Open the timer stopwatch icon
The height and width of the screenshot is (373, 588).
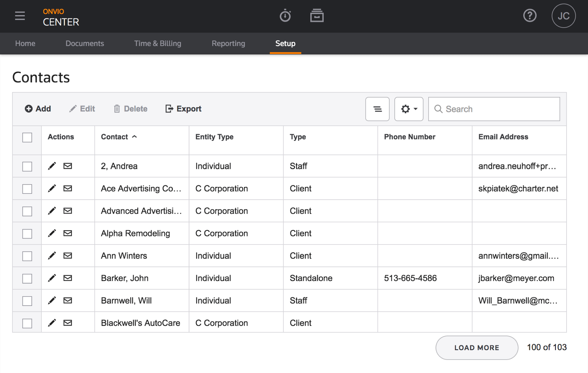click(285, 15)
